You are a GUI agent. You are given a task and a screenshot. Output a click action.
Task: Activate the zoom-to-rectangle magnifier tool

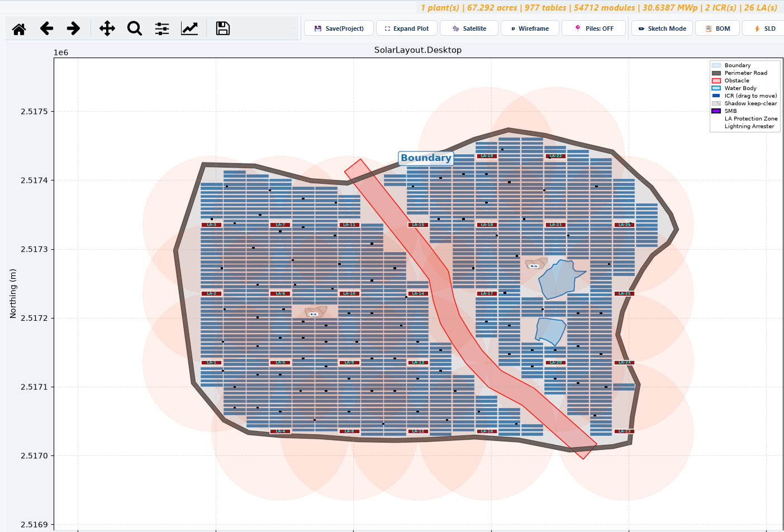pos(135,28)
